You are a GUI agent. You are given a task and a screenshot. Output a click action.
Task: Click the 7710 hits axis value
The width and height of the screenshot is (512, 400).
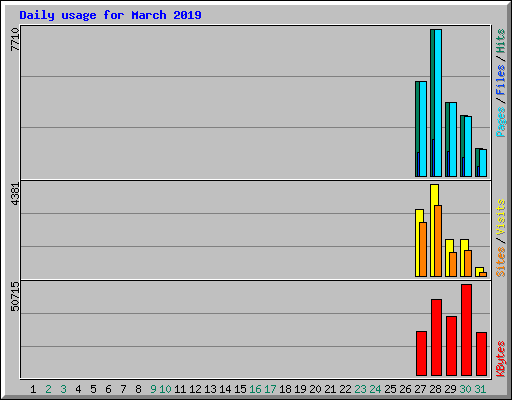click(15, 39)
